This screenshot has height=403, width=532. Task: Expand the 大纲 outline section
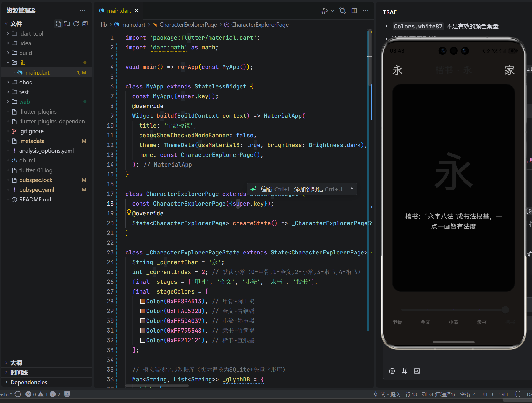16,363
